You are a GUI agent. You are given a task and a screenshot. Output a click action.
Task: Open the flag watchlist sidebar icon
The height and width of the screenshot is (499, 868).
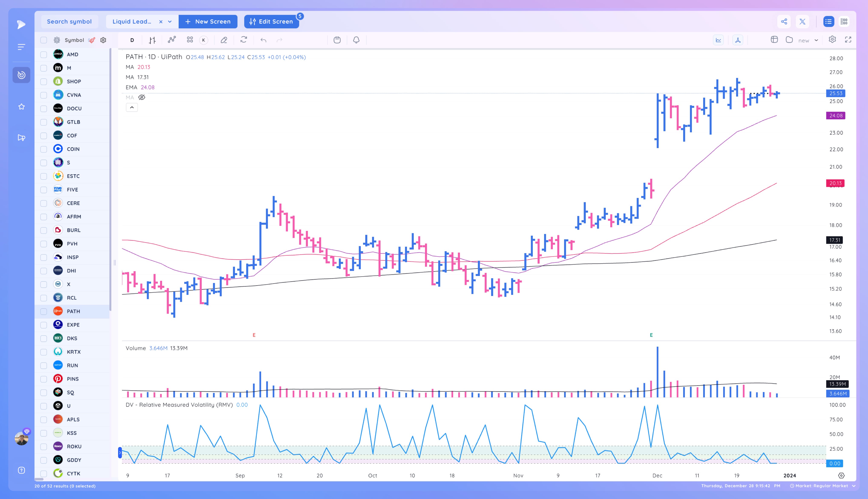tap(21, 138)
